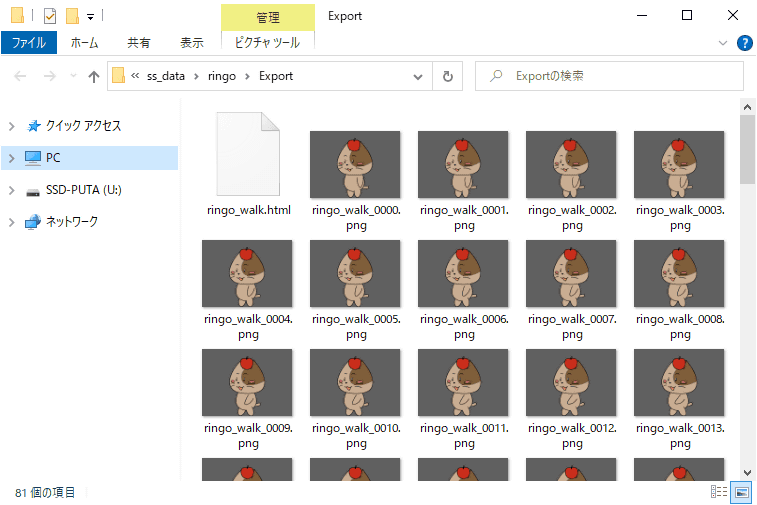Click the folder icon in title bar
The image size is (757, 505).
tap(17, 15)
